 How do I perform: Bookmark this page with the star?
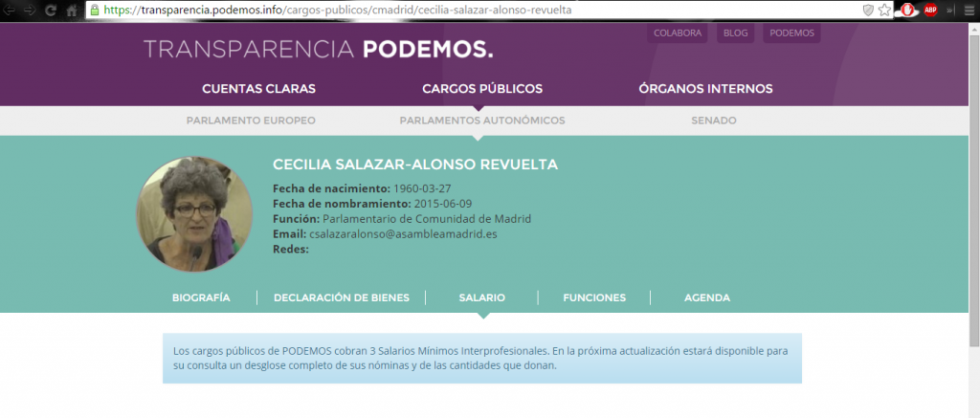tap(885, 10)
